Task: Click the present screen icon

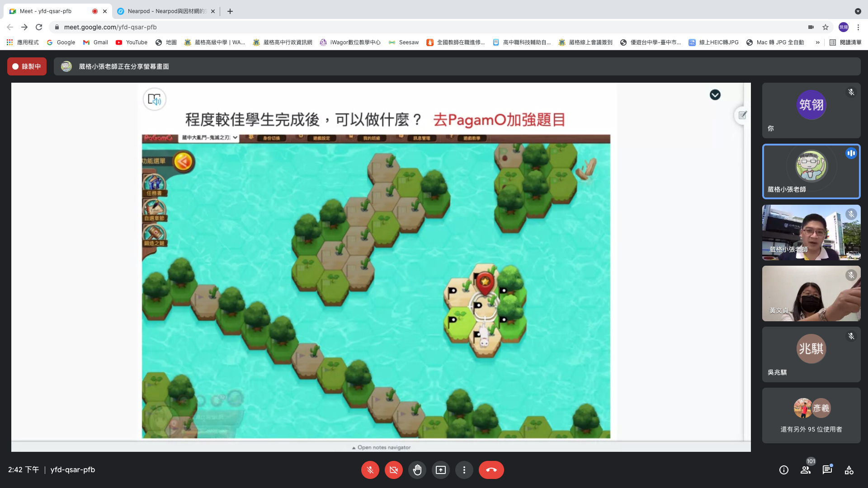Action: (x=440, y=470)
